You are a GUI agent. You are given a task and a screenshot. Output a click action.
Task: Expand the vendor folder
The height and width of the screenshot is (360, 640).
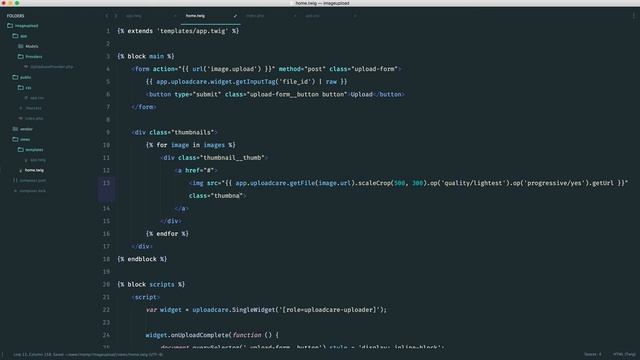click(22, 129)
